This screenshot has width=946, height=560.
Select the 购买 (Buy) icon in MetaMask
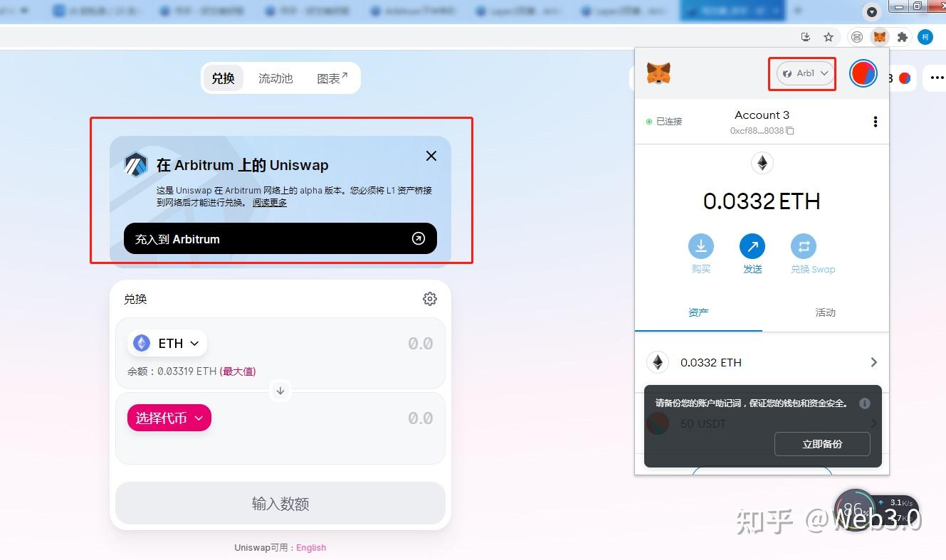point(701,247)
